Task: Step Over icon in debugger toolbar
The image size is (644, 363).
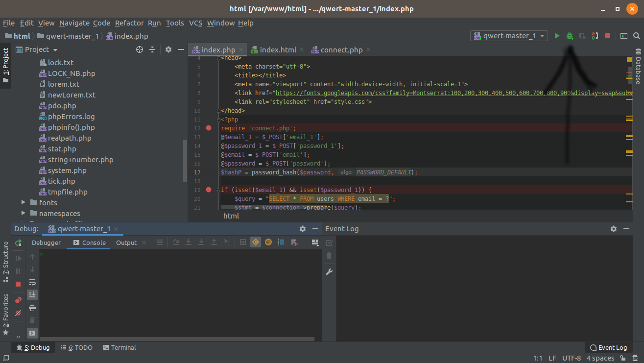Action: 176,242
